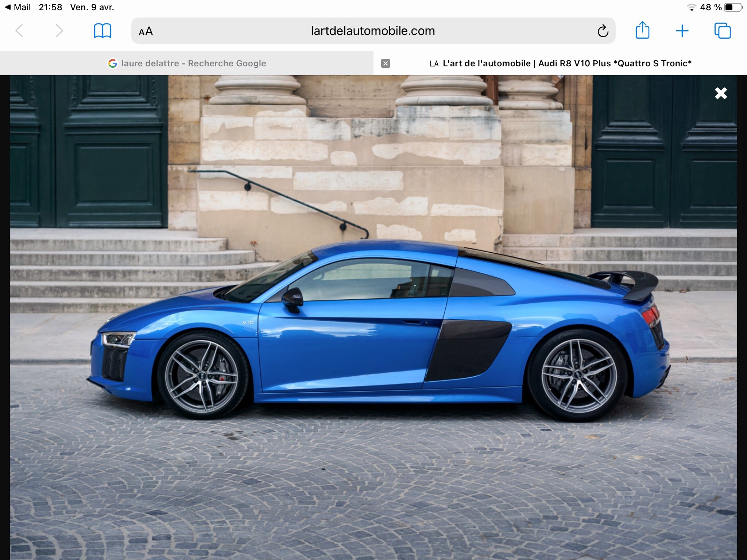
Task: Tap the Wi-Fi status icon
Action: 691,7
